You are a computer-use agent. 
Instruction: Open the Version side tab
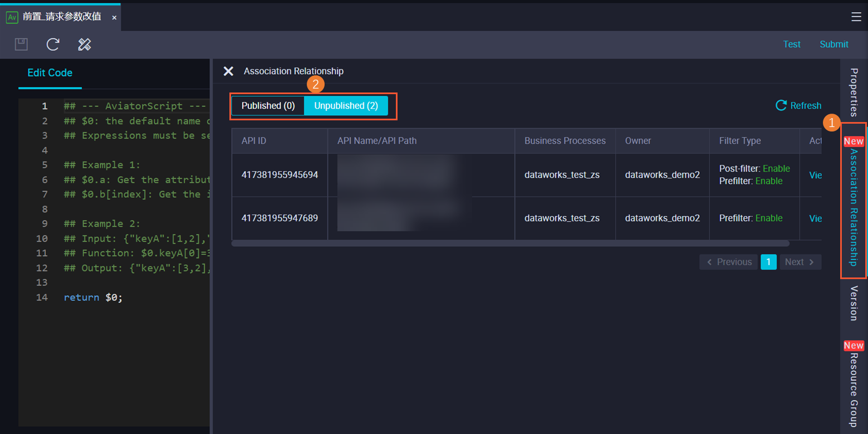coord(854,303)
